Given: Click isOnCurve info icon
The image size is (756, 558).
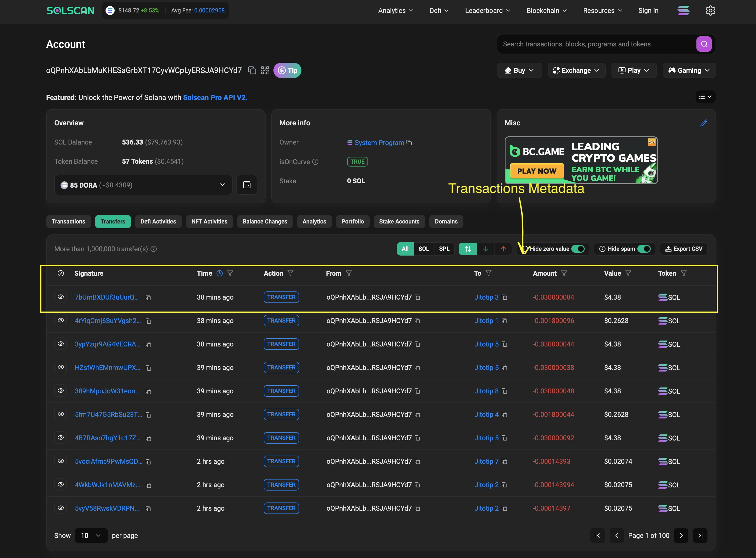Looking at the screenshot, I should (315, 162).
